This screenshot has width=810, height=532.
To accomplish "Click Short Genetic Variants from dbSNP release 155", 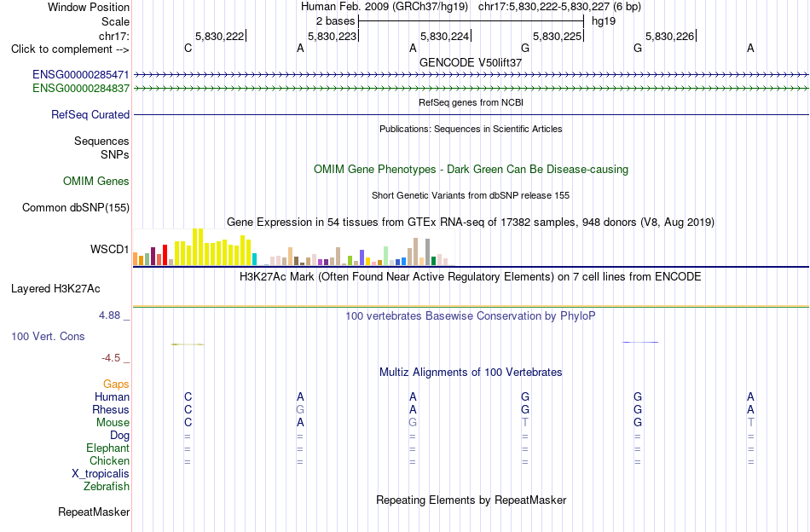I will (471, 195).
